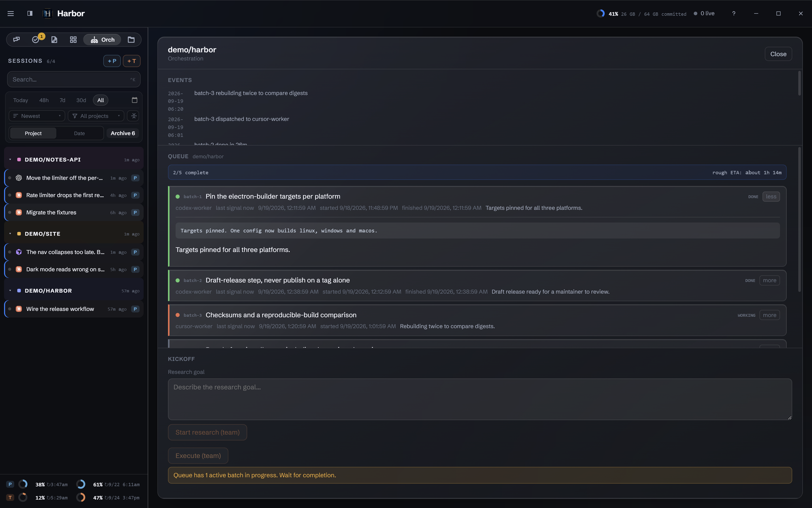The image size is (812, 508).
Task: Select the All time filter tab
Action: (x=101, y=100)
